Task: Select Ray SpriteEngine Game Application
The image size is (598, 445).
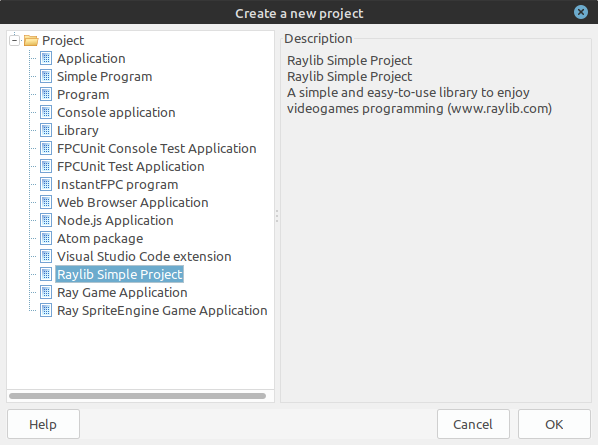Action: coord(162,310)
